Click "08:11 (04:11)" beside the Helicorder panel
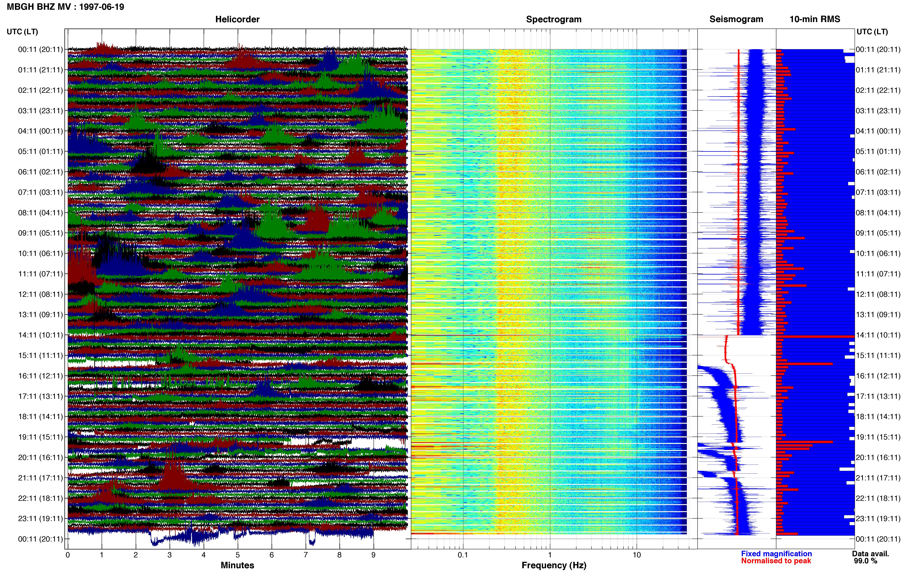Viewport: 924px width, 578px height. pyautogui.click(x=41, y=212)
